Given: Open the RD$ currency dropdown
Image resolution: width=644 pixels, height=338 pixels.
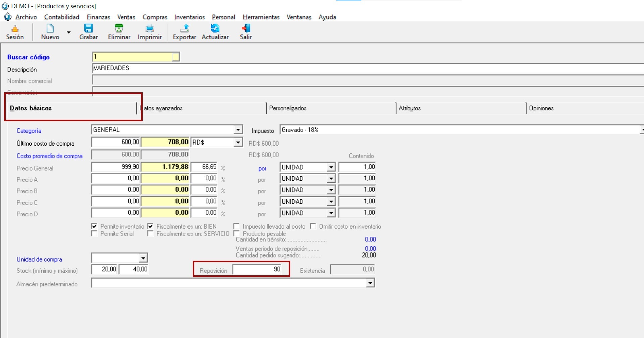Looking at the screenshot, I should 238,143.
